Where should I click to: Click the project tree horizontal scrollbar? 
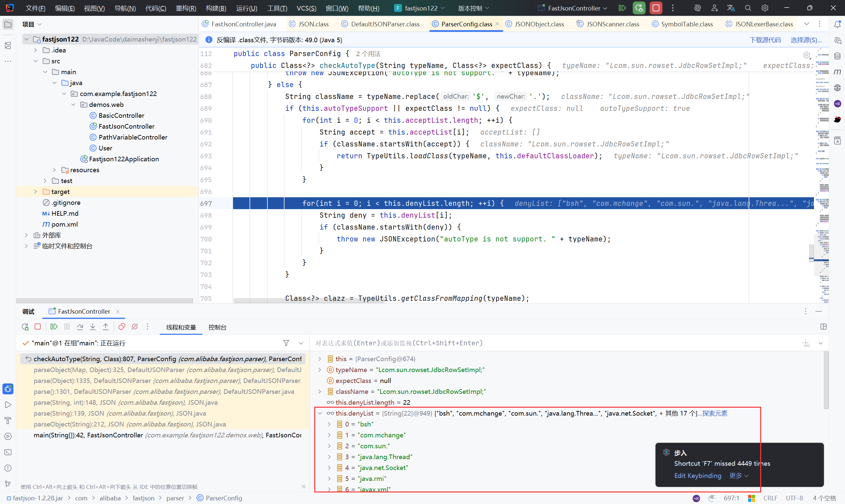[x=105, y=300]
